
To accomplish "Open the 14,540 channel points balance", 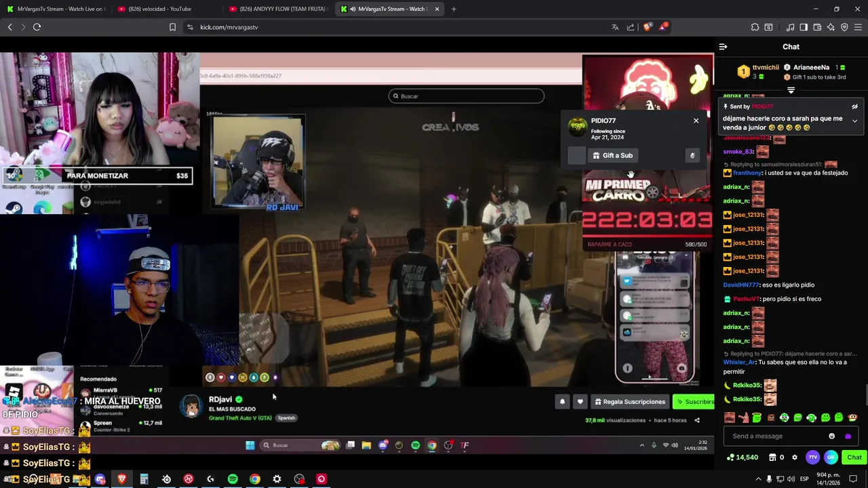I will coord(742,457).
